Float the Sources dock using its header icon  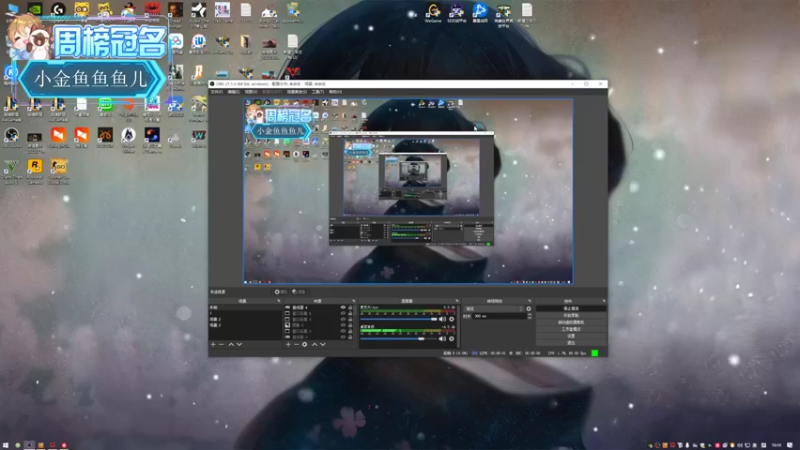coord(354,301)
